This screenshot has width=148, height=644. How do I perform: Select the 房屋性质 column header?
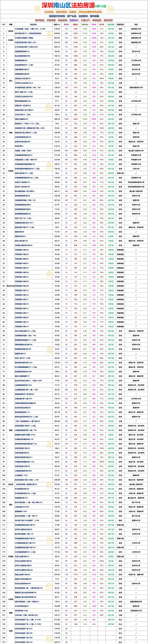[121, 24]
